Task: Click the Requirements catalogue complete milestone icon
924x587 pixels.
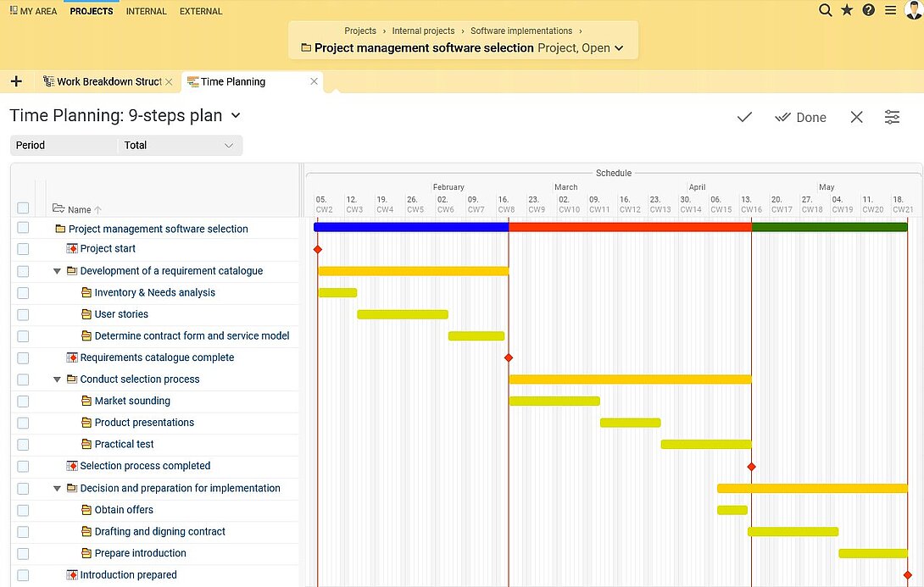Action: click(72, 357)
